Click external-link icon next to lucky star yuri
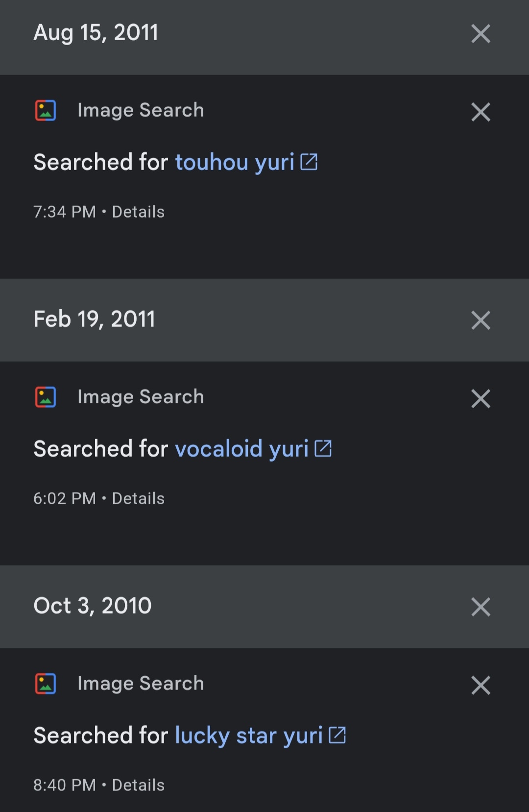Viewport: 529px width, 812px height. 337,735
